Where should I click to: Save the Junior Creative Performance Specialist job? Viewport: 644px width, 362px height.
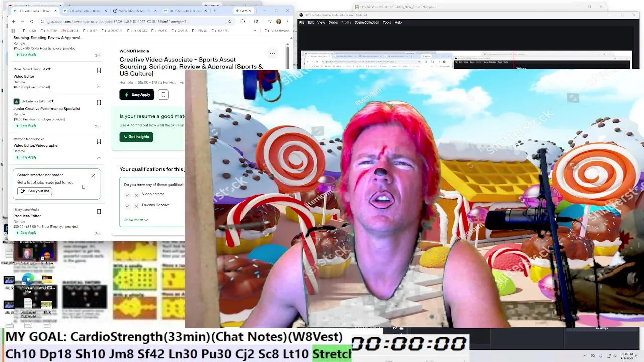tap(99, 102)
